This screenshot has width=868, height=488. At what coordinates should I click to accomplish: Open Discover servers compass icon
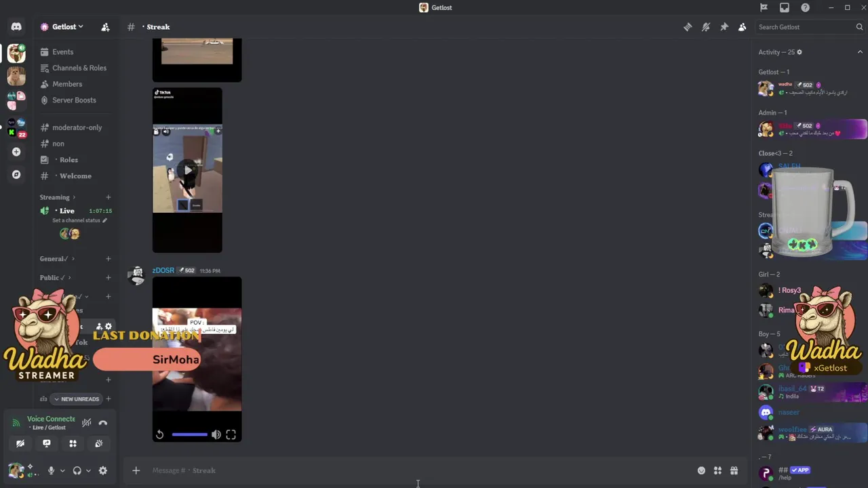(16, 174)
